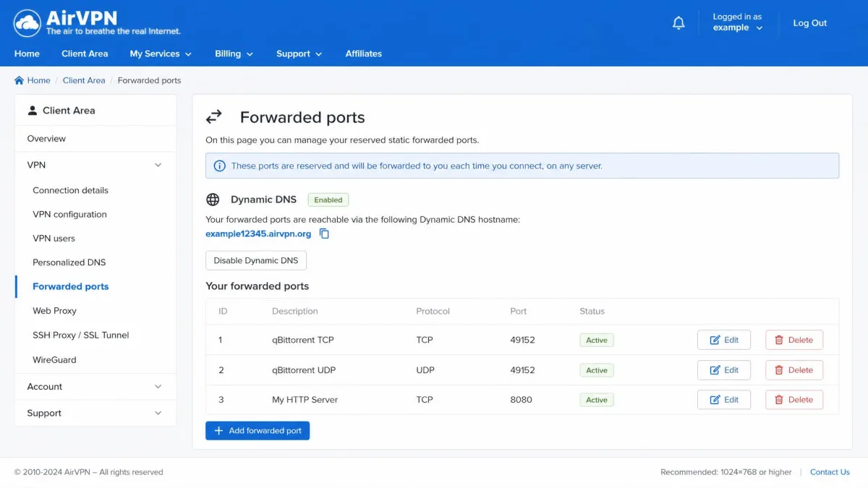The image size is (868, 488).
Task: Open Client Area in top navigation
Action: (x=85, y=53)
